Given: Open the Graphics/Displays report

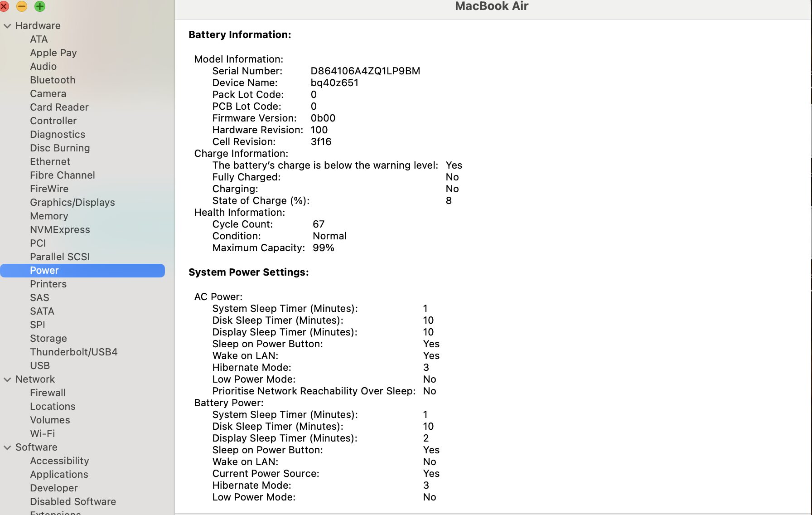Looking at the screenshot, I should (72, 203).
